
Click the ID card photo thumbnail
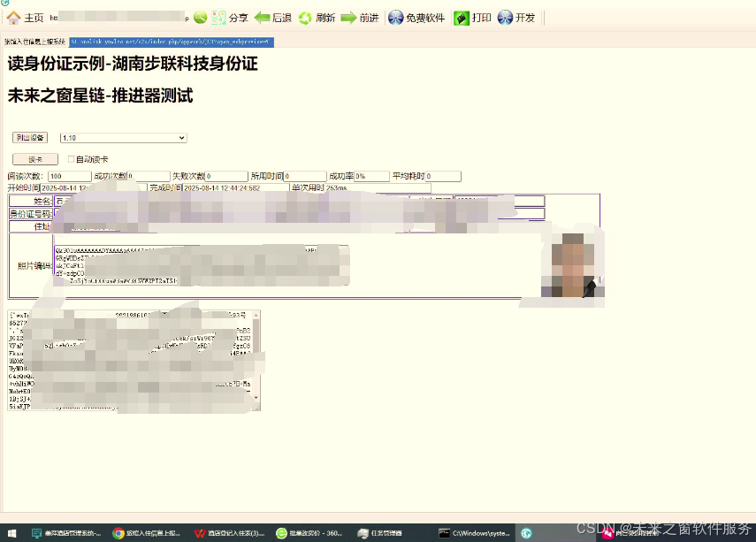click(x=573, y=264)
